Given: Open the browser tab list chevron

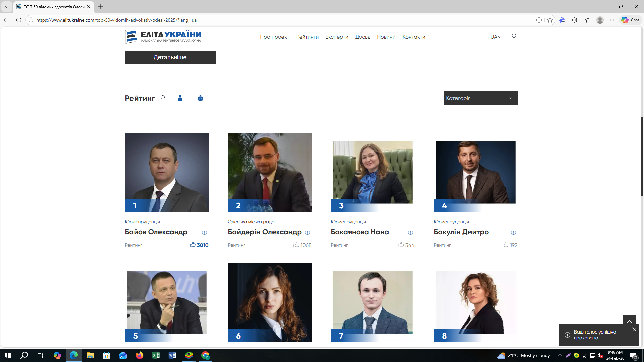Looking at the screenshot, I should click(x=6, y=7).
